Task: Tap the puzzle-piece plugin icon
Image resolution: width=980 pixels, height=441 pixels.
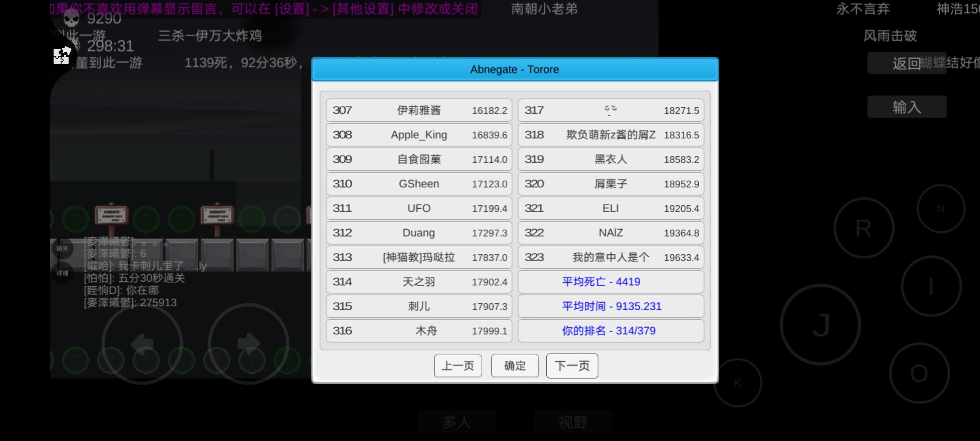Action: point(62,56)
